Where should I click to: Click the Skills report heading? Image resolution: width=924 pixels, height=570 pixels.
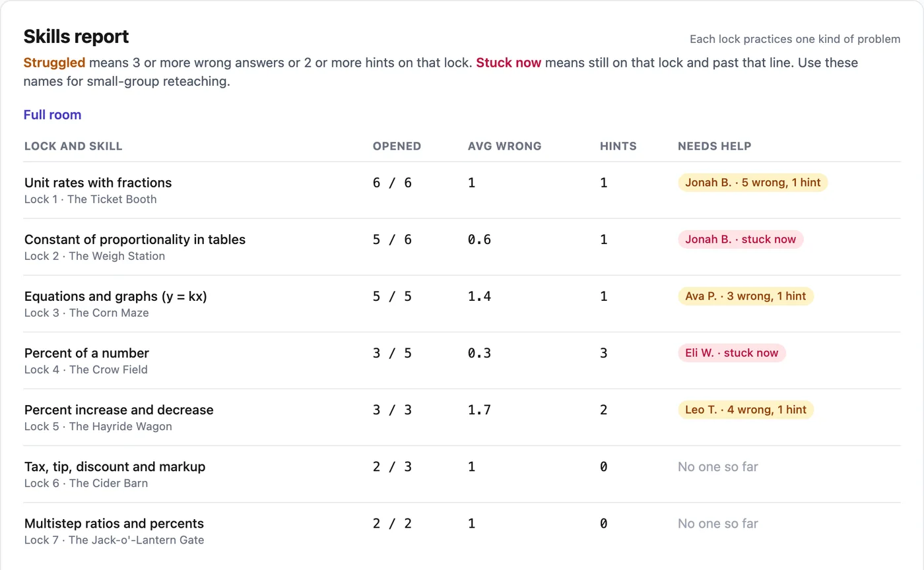point(77,36)
